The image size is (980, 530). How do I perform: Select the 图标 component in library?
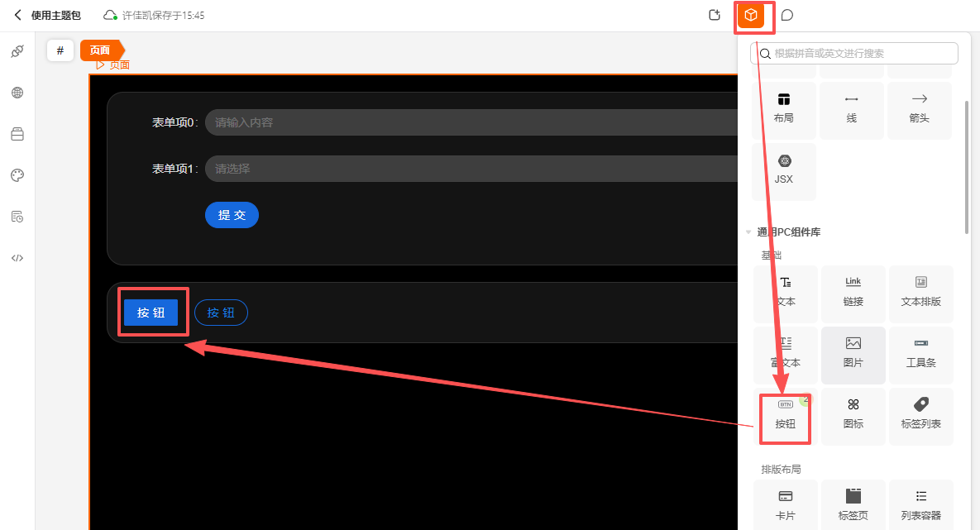click(853, 414)
